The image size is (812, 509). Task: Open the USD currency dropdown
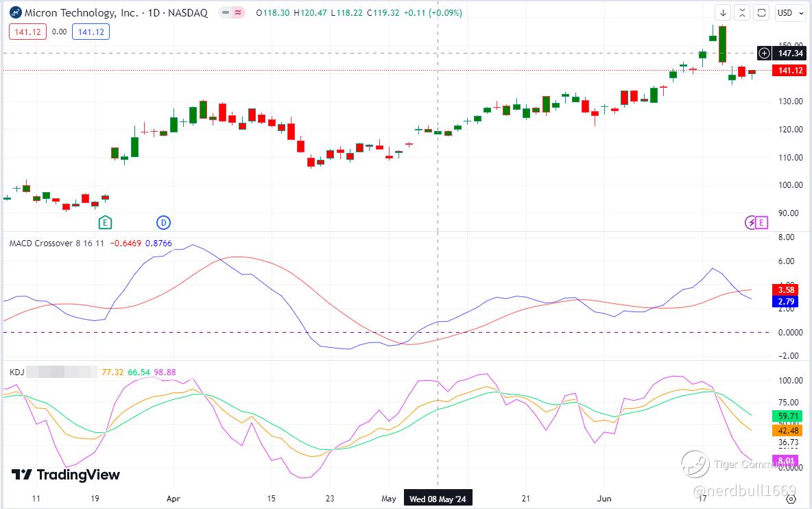click(x=790, y=13)
